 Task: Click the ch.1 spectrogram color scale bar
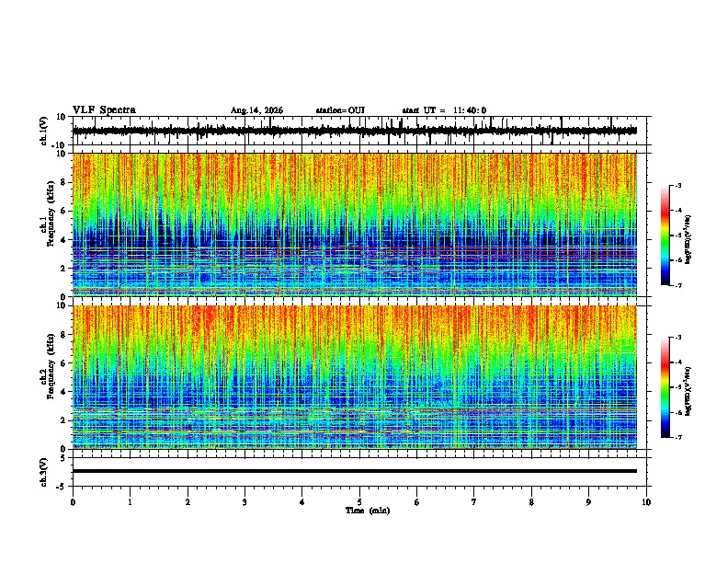point(665,236)
